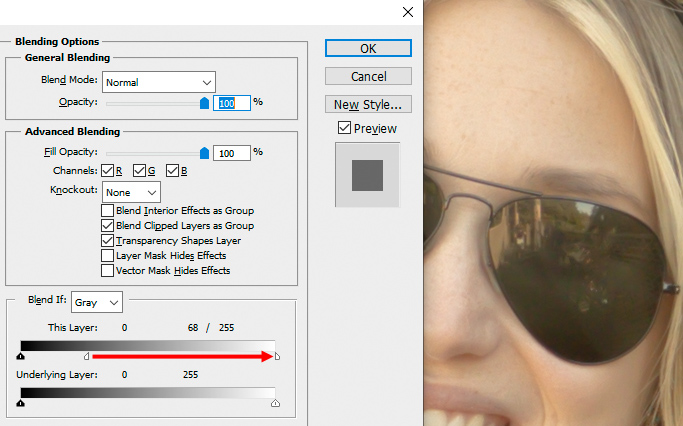Viewport: 683px width, 426px height.
Task: Toggle the B channel checkbox
Action: tap(172, 171)
